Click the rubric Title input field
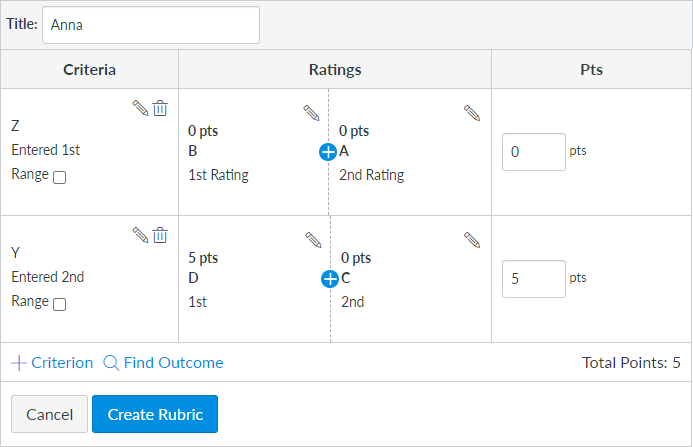Viewport: 693px width, 447px height. pyautogui.click(x=150, y=25)
